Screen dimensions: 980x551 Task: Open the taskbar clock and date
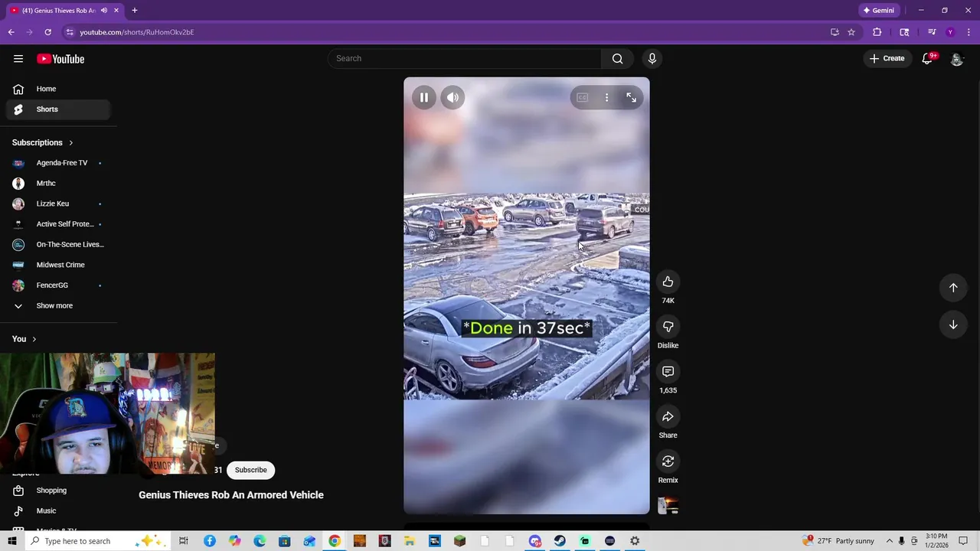click(x=936, y=541)
